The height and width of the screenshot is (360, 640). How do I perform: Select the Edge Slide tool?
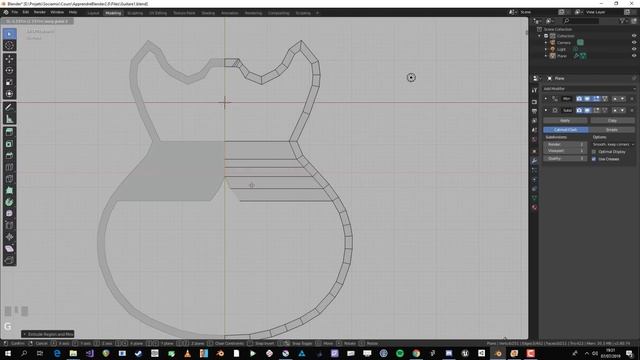(9, 225)
